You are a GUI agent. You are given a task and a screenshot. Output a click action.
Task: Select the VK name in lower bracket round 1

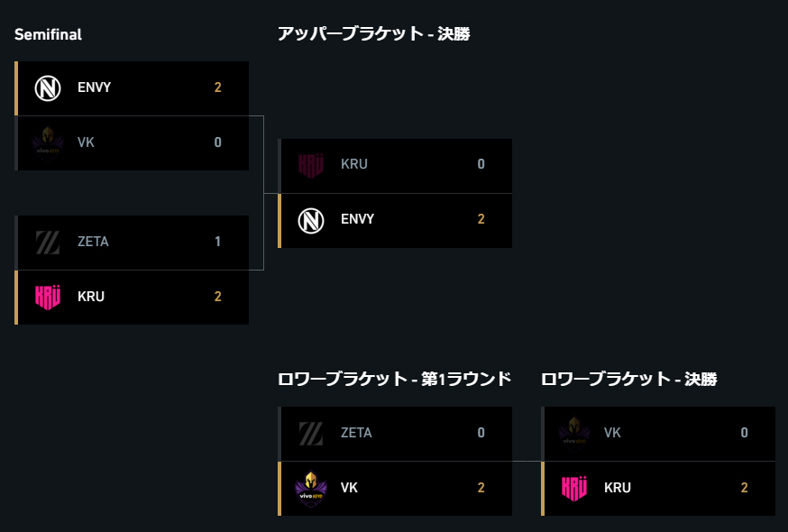(x=349, y=488)
